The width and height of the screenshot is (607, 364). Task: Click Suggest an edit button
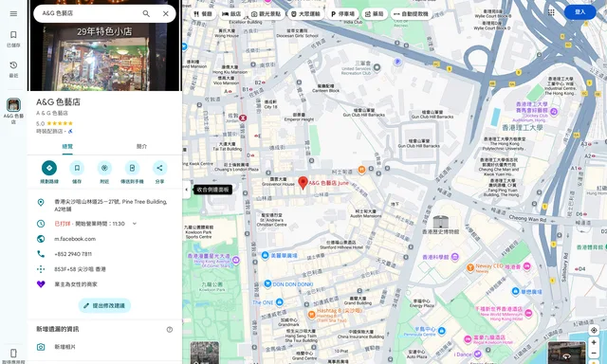104,305
